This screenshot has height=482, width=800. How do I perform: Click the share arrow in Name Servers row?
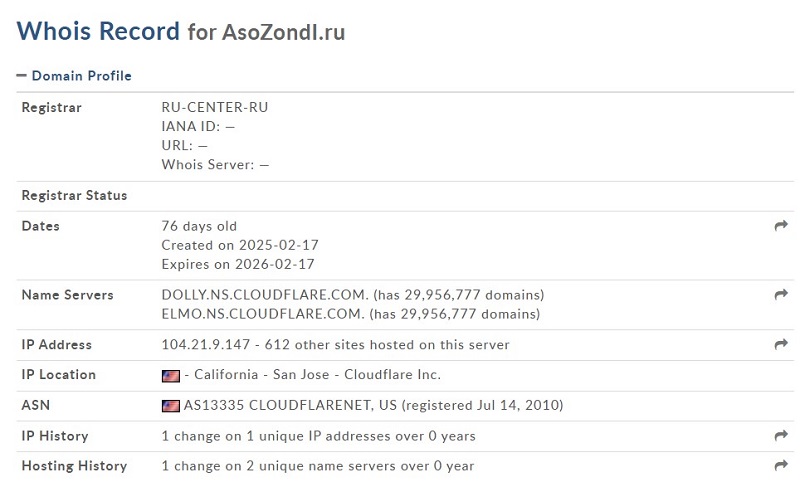781,294
